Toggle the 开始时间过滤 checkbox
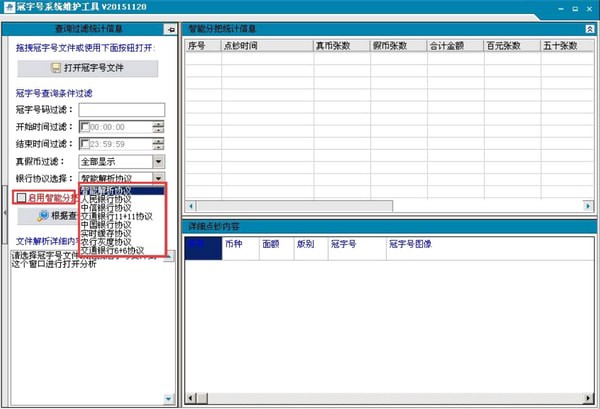 pos(84,127)
